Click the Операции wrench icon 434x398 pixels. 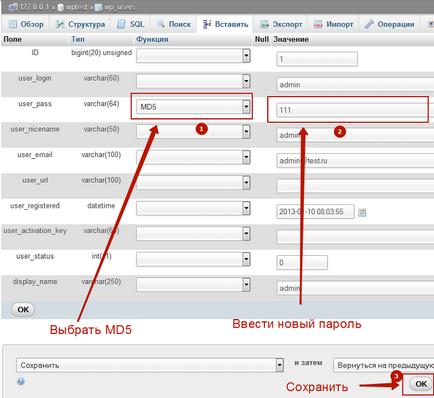click(369, 24)
